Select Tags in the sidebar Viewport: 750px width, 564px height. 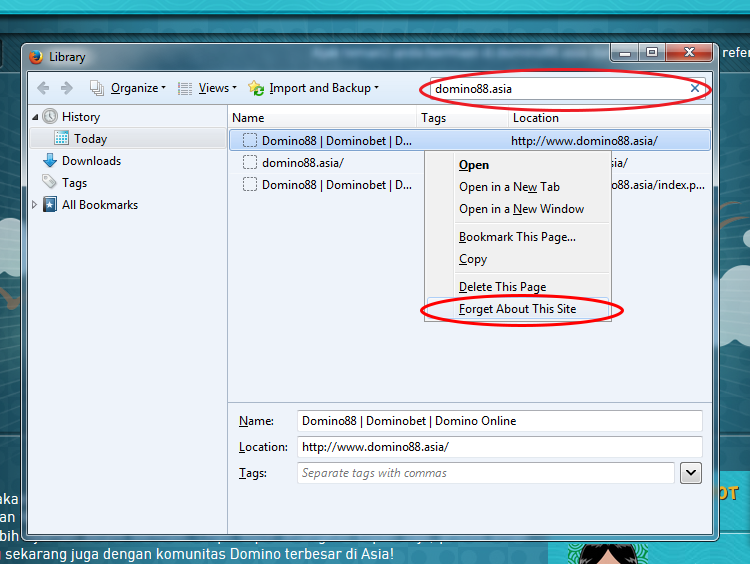(74, 183)
